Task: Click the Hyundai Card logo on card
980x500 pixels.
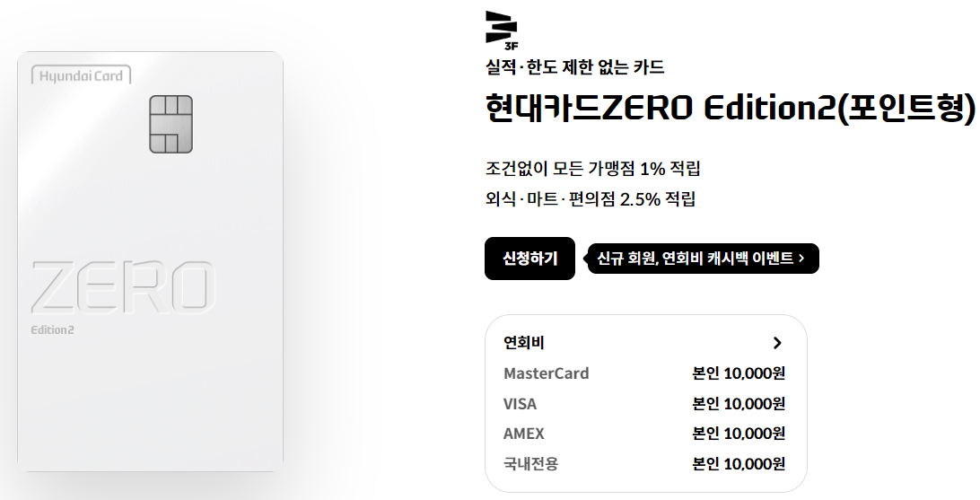Action: click(82, 76)
